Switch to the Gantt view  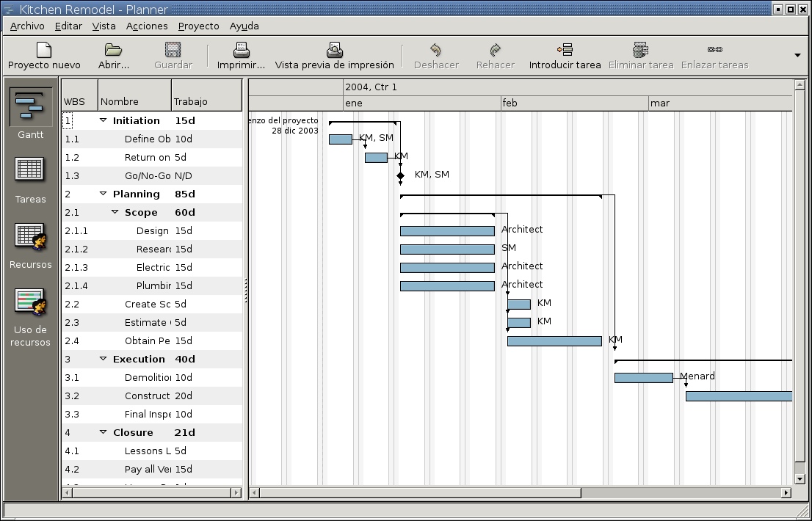[31, 113]
